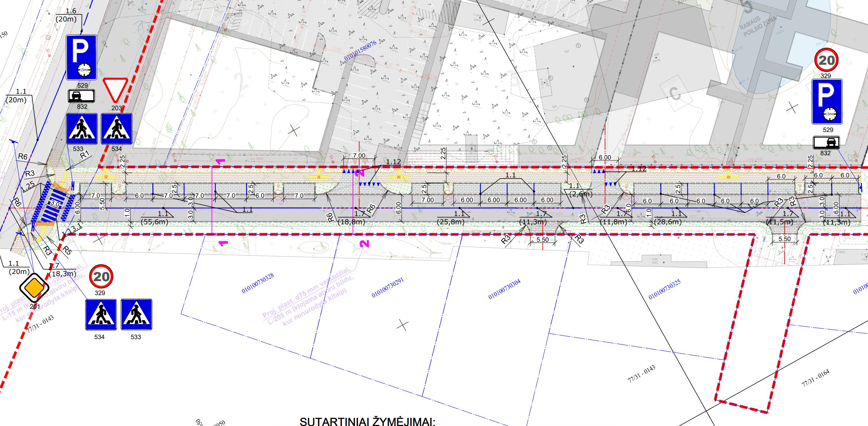The height and width of the screenshot is (426, 868).
Task: Click the (28,6m) marking length label
Action: [667, 222]
